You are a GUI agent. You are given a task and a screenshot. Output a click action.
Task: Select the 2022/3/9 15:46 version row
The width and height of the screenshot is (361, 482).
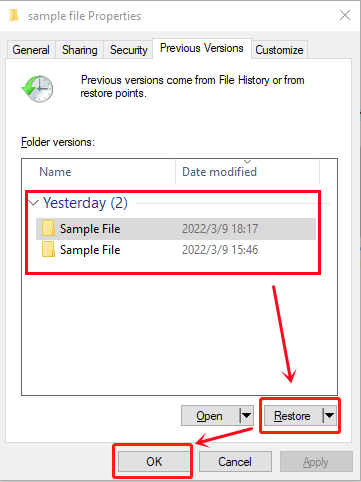pos(176,250)
